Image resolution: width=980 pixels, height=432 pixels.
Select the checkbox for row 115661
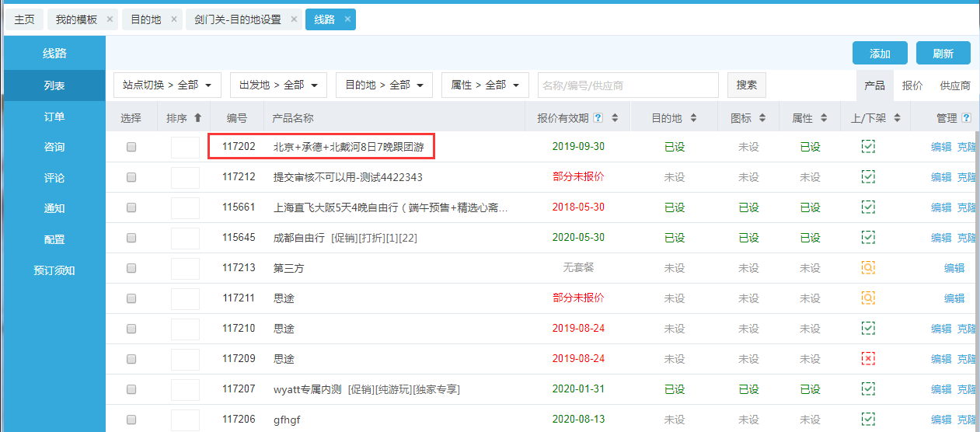click(x=131, y=207)
